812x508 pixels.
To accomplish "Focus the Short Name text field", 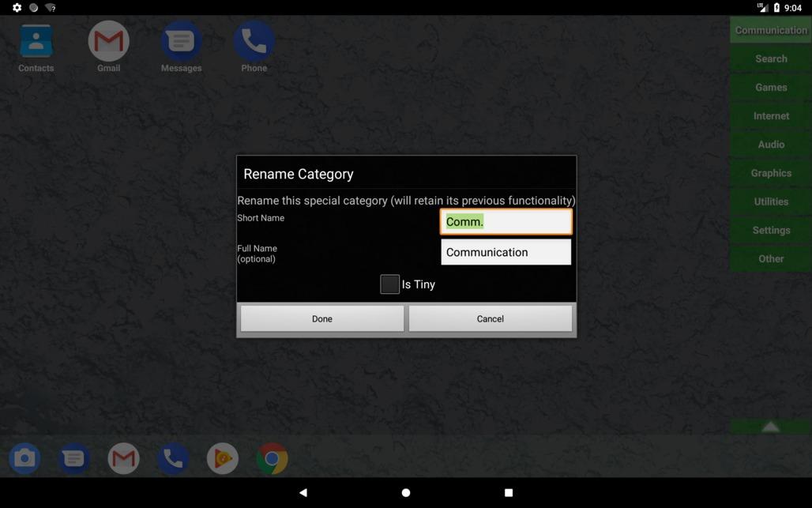I will (506, 222).
